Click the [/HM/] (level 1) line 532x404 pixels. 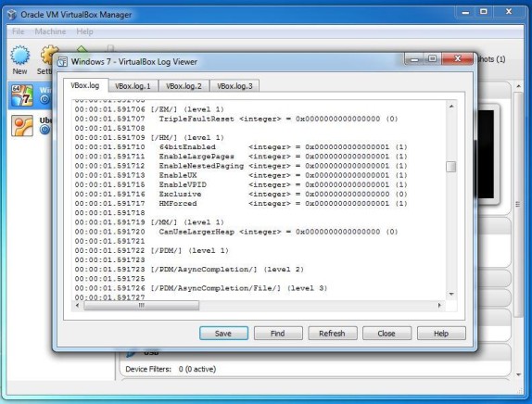[149, 138]
